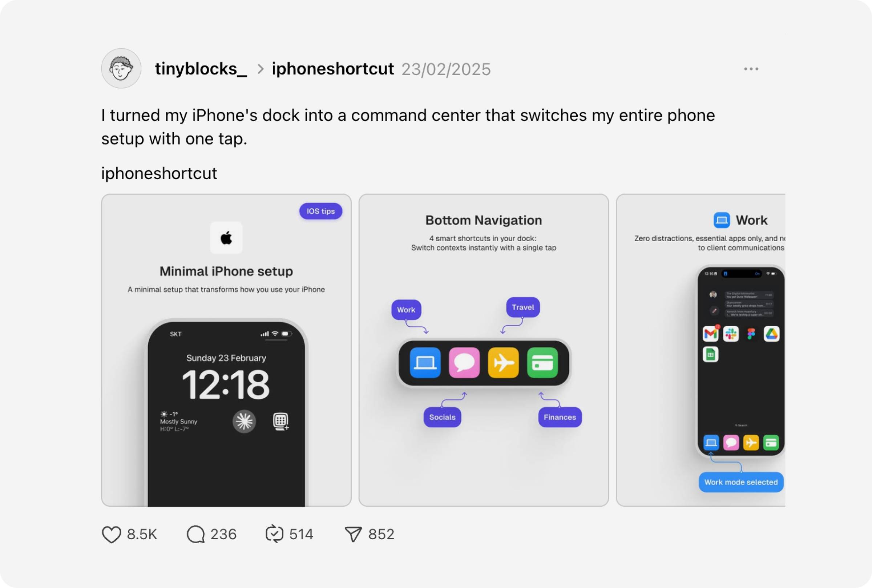Click the blue laptop Work dock icon

425,363
